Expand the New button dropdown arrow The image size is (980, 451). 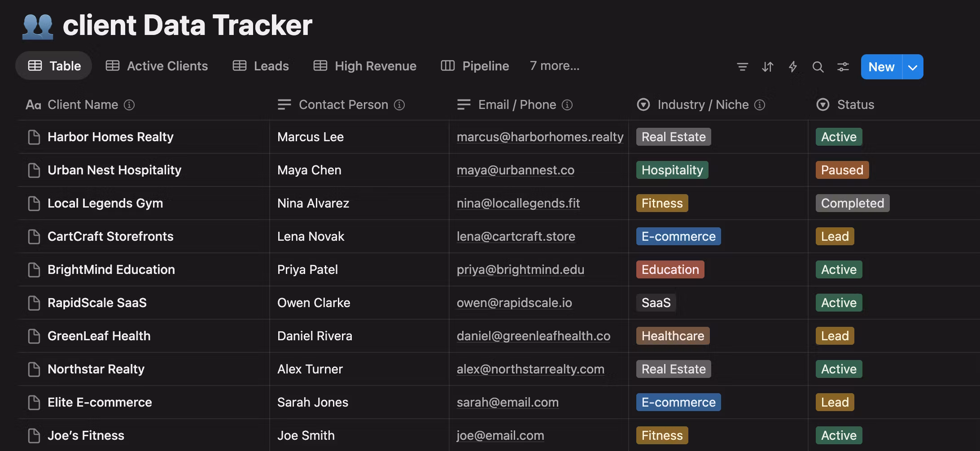pyautogui.click(x=913, y=67)
